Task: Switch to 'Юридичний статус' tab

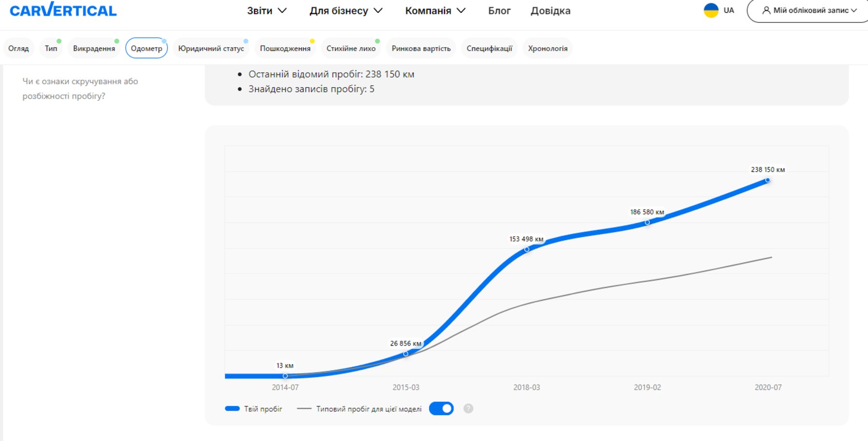Action: [x=211, y=48]
